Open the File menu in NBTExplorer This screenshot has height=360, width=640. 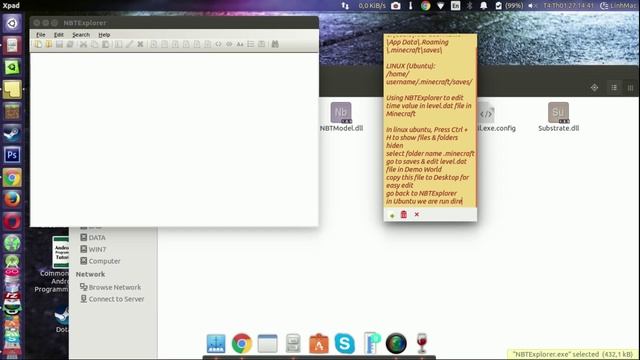coord(41,35)
